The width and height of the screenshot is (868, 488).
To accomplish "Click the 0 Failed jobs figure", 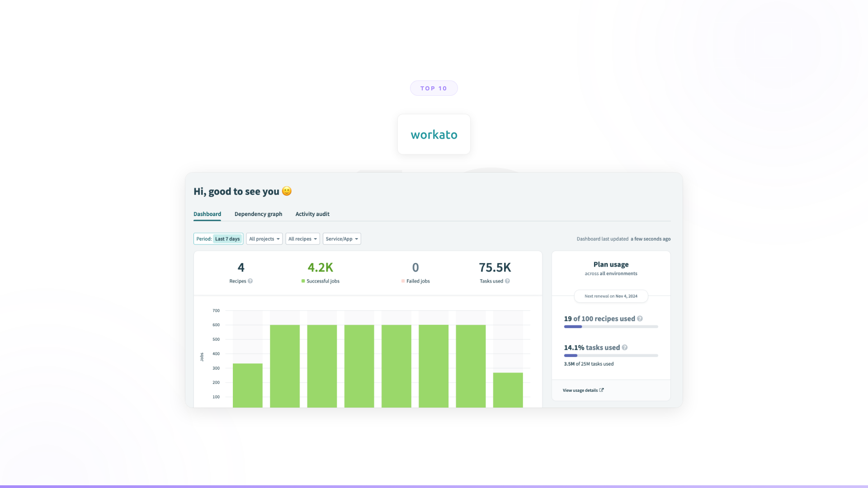I will click(x=415, y=267).
